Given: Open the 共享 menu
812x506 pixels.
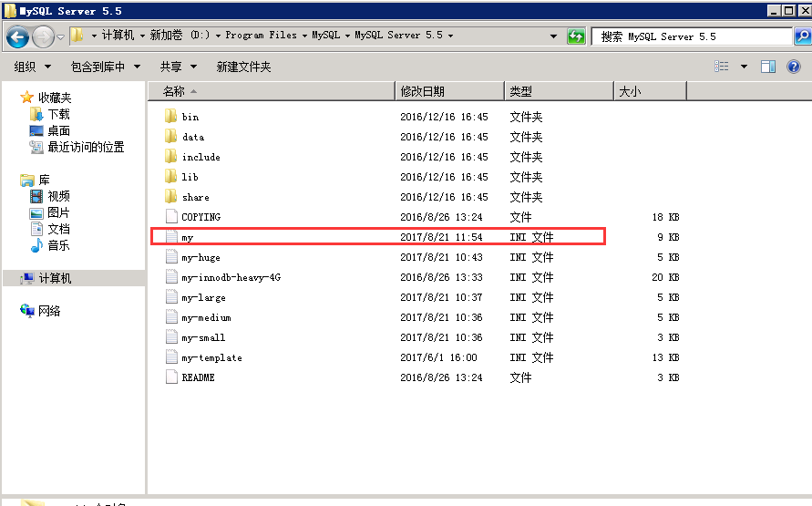Looking at the screenshot, I should click(176, 67).
